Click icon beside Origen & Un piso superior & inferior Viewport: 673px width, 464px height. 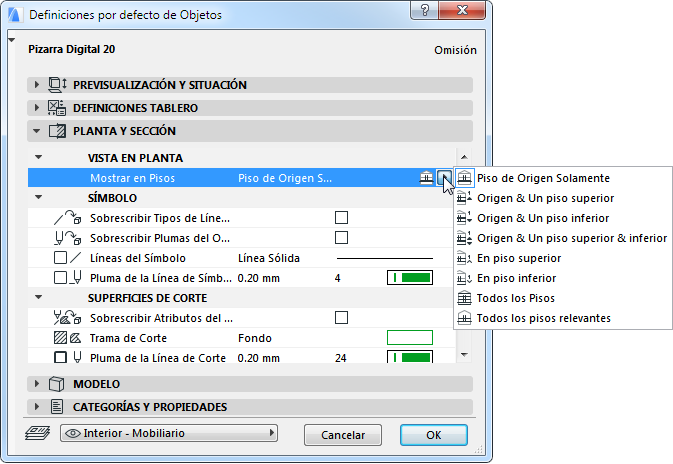coord(464,238)
